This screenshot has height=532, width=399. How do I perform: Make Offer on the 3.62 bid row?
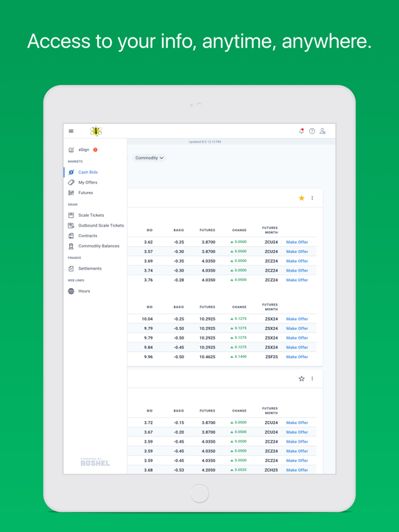click(297, 242)
